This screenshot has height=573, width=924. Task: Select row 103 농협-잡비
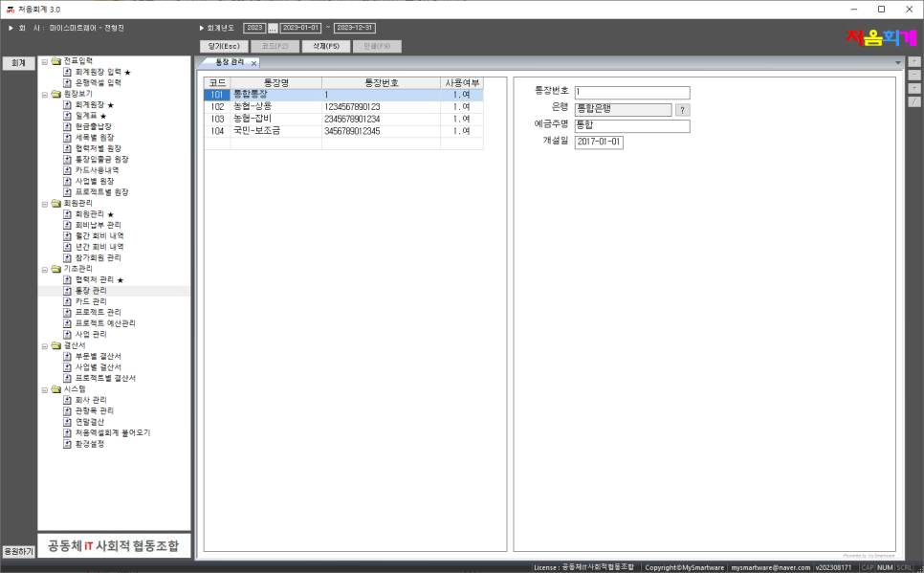343,119
